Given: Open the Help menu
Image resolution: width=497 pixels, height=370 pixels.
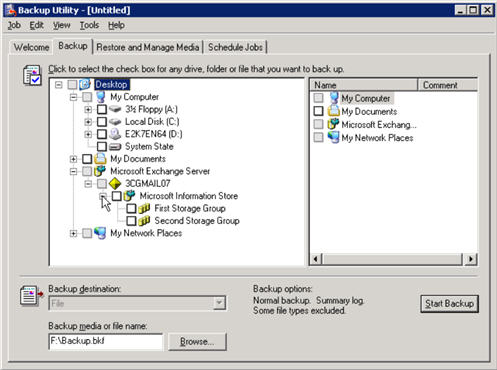Looking at the screenshot, I should pos(116,25).
